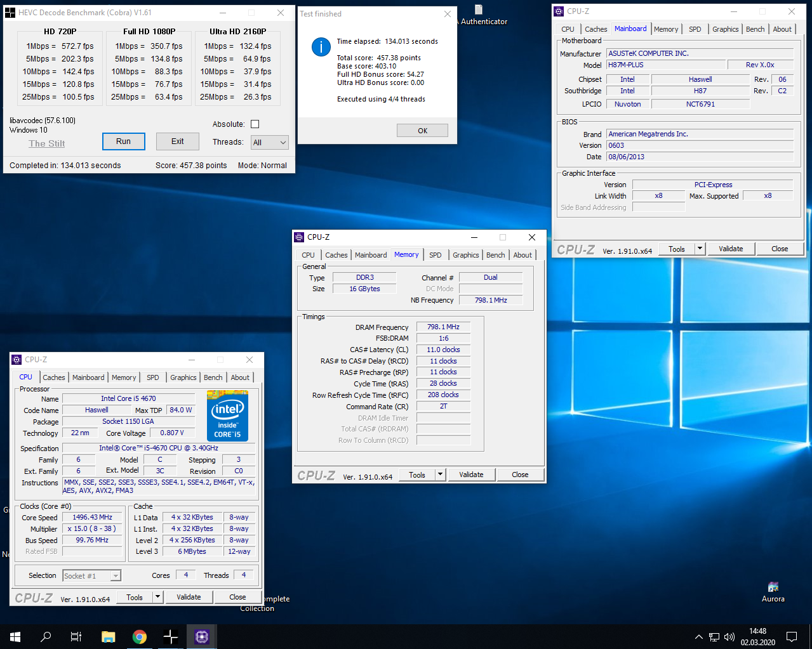812x649 pixels.
Task: Open Tools dropdown arrow in Memory window
Action: tap(440, 475)
